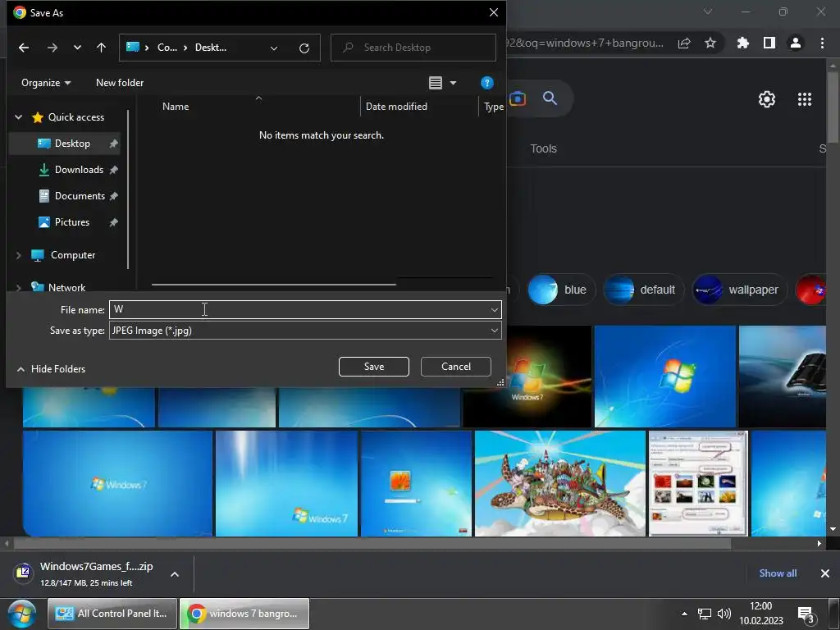Cancel the Save As dialog
This screenshot has width=840, height=630.
click(x=456, y=367)
